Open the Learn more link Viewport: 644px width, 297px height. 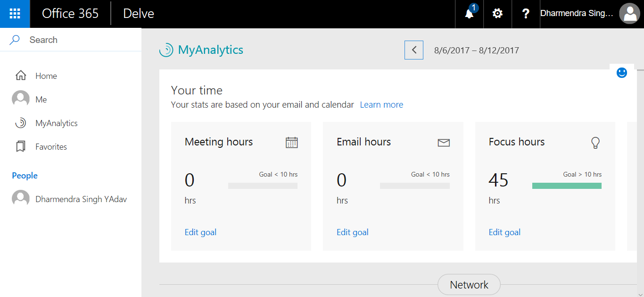381,104
